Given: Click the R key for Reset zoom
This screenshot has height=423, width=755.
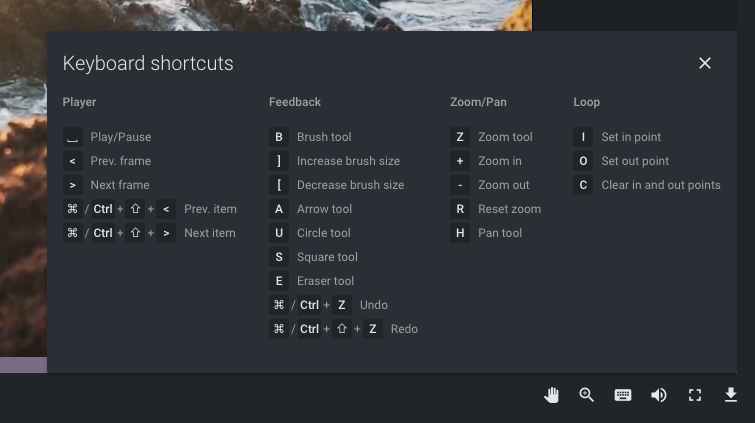Looking at the screenshot, I should tap(460, 209).
